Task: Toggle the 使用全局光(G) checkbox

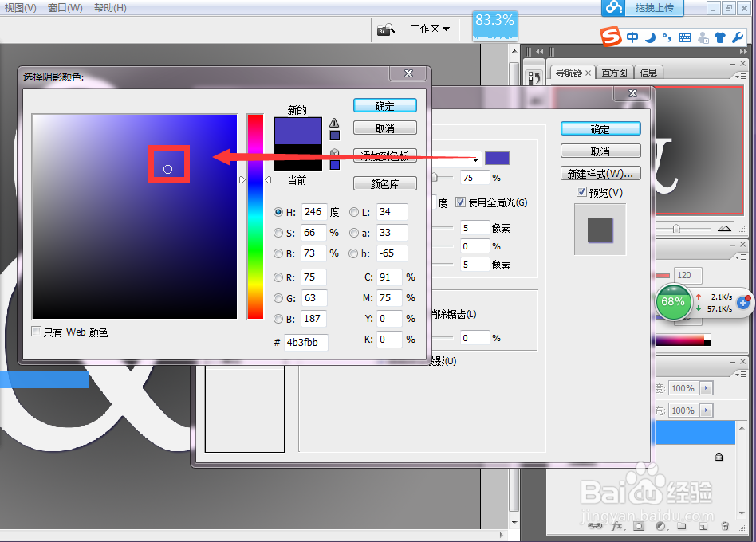Action: pyautogui.click(x=460, y=202)
